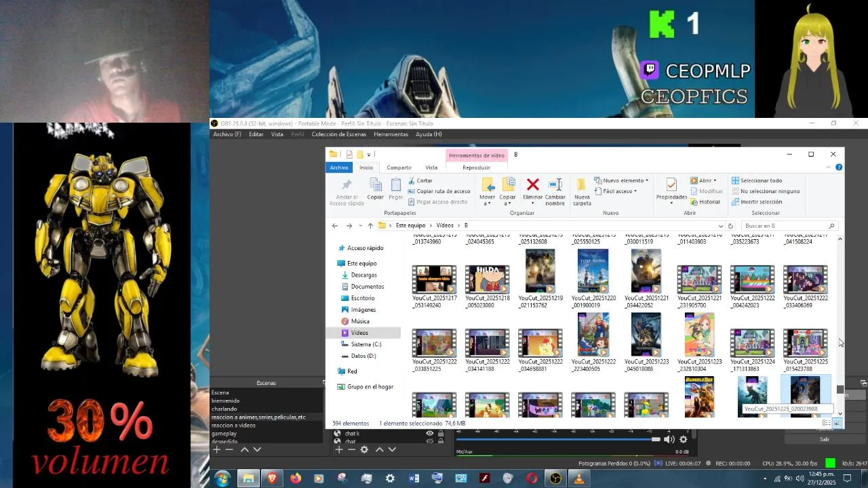Viewport: 868px width, 488px height.
Task: Create a folder with Nueva carpeta
Action: point(582,192)
